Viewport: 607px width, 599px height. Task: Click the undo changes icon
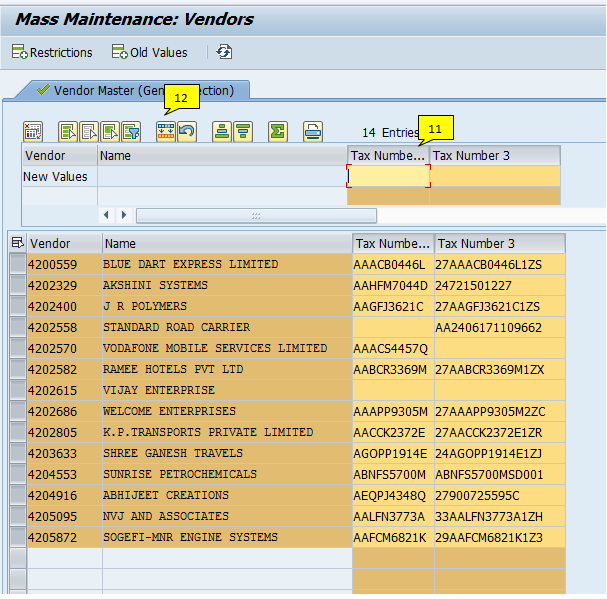(x=187, y=131)
